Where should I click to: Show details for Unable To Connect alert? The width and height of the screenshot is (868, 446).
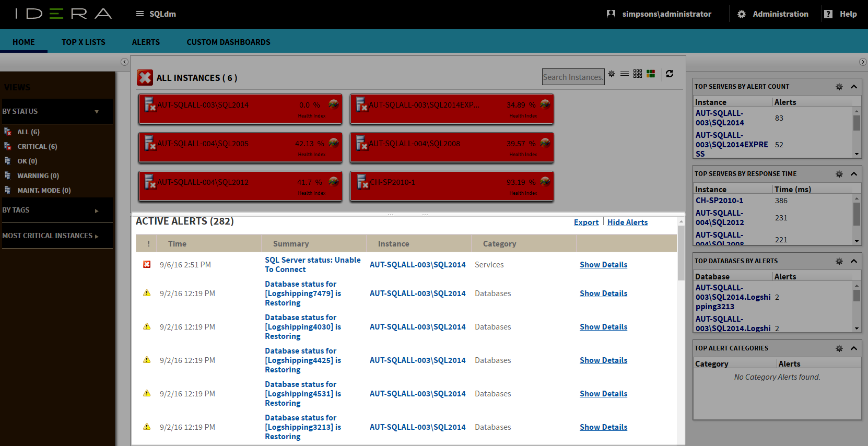click(603, 265)
